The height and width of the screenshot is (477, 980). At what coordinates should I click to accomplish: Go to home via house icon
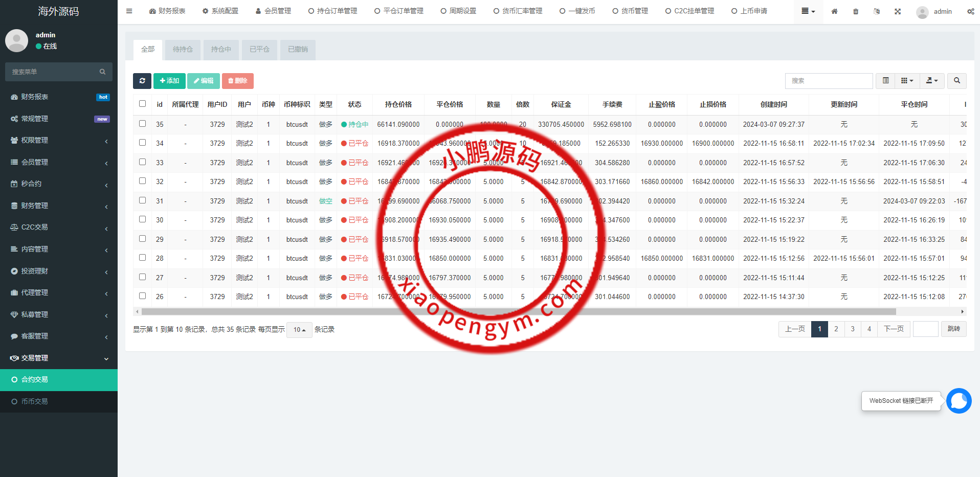point(834,11)
